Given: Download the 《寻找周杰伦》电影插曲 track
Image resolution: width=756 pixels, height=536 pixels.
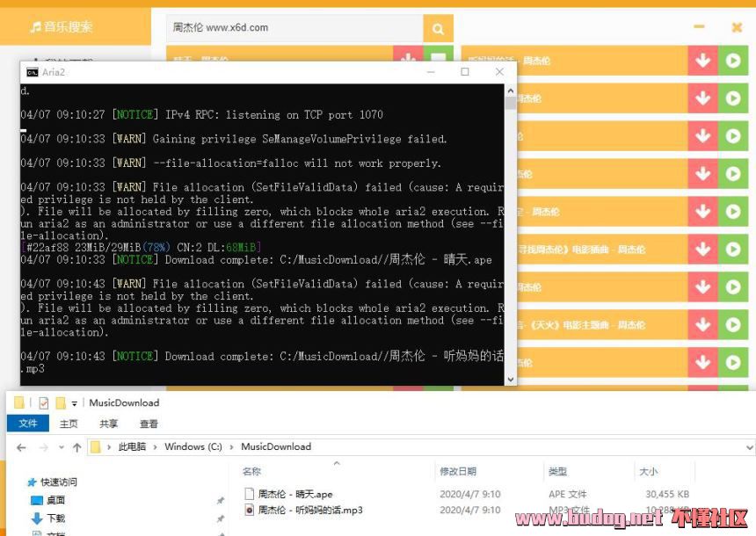Looking at the screenshot, I should point(703,250).
